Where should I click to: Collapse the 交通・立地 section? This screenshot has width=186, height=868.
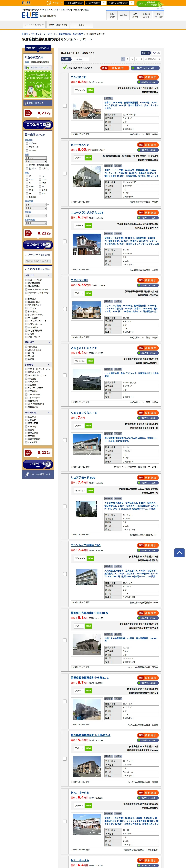(38, 276)
